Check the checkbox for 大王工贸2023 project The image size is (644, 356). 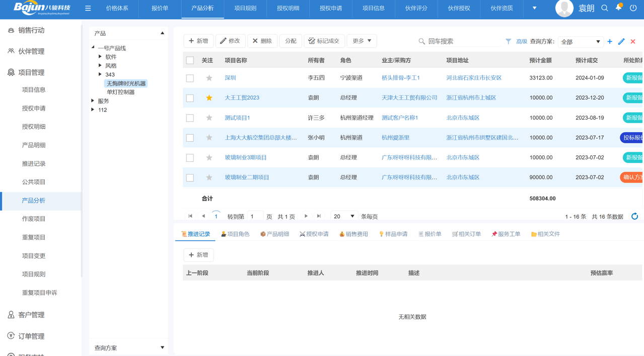(x=190, y=98)
